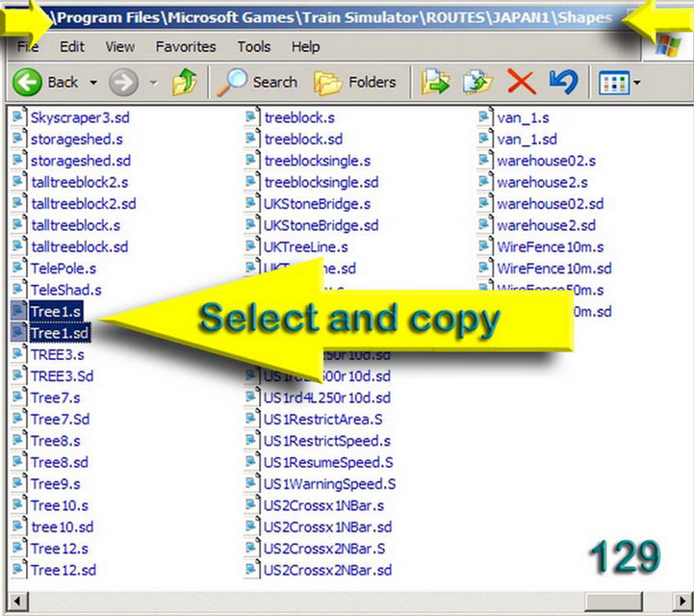Select the file named talltreeblock2.sd
This screenshot has width=694, height=616.
point(83,203)
